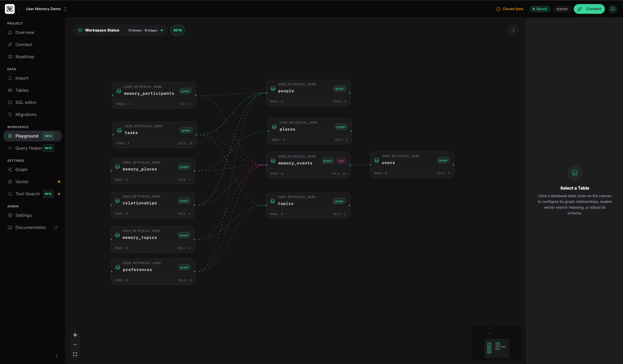Open the Documentation external link

click(x=33, y=227)
